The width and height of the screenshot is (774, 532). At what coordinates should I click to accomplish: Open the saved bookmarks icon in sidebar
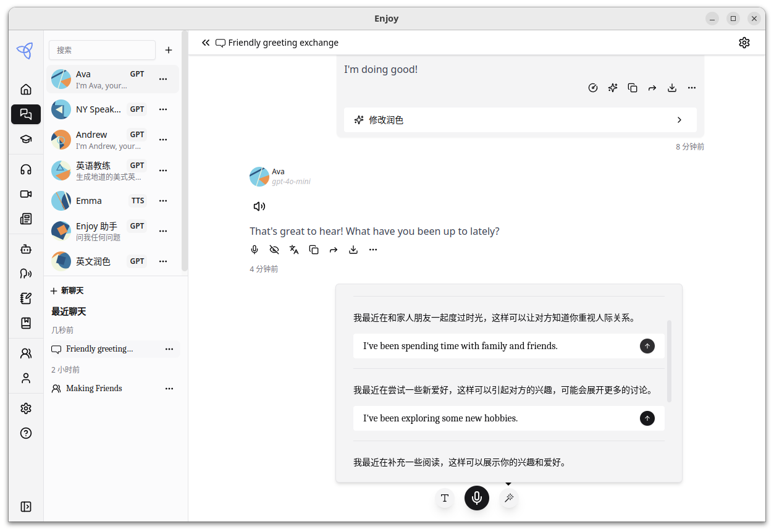pyautogui.click(x=25, y=322)
